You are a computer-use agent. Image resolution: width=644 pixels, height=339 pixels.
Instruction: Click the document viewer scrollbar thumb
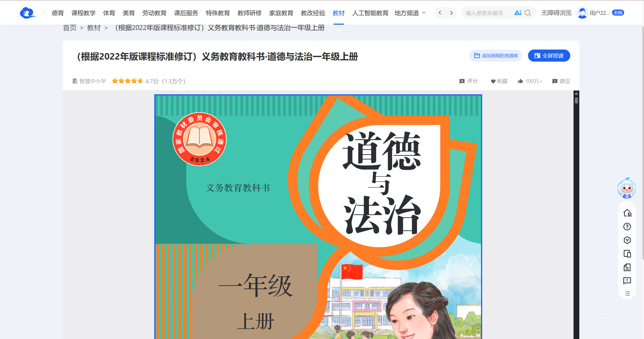(x=576, y=100)
